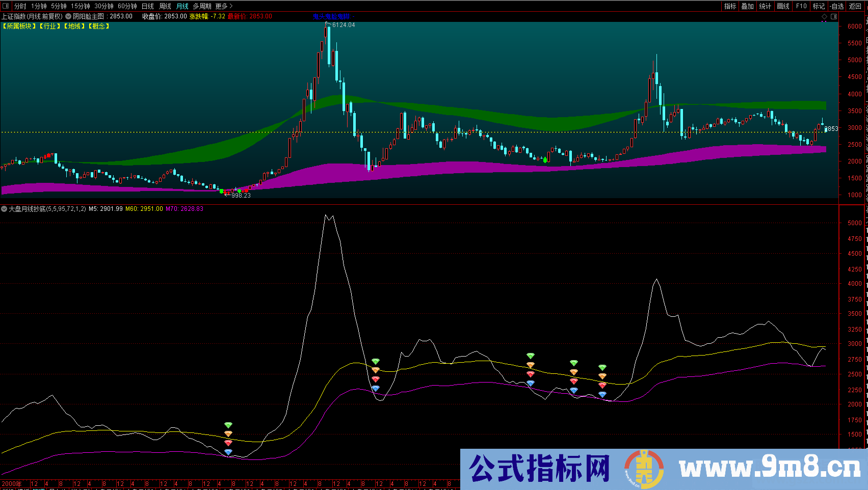
Task: Click the diamond icon above price axis
Action: click(825, 17)
